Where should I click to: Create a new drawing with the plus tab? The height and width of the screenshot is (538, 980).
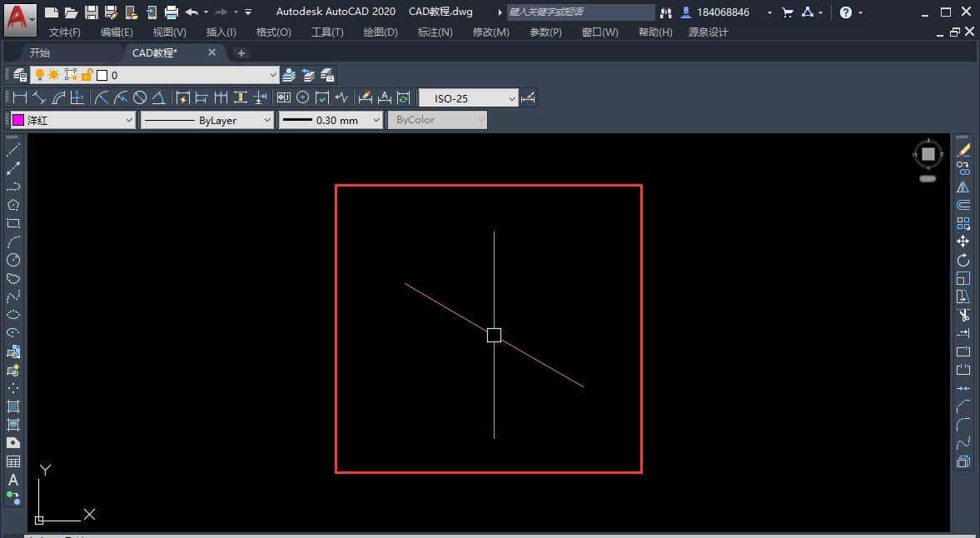click(x=241, y=52)
